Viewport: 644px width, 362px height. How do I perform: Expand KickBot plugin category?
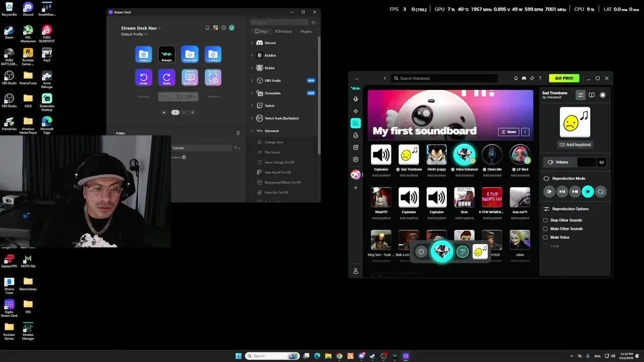point(252,55)
